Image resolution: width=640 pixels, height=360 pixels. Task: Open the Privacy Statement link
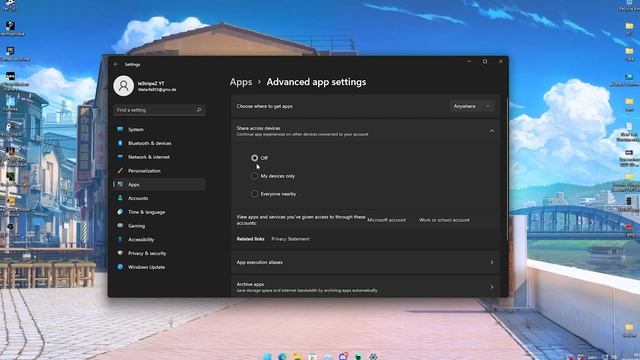(x=290, y=239)
